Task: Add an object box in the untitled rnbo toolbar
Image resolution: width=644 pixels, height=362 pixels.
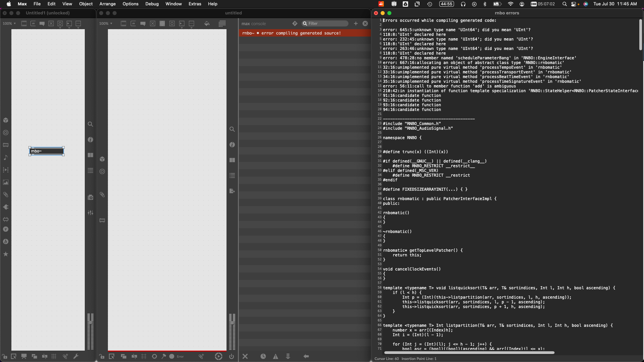Action: 123,23
